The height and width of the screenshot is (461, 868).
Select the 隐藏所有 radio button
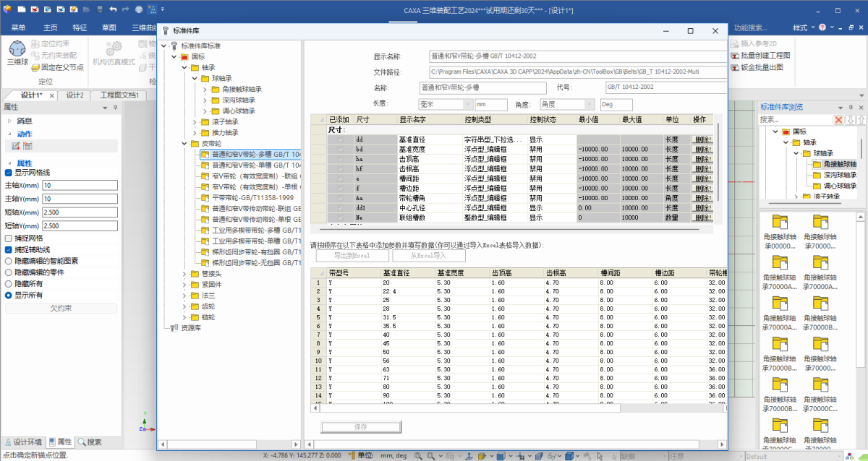(x=9, y=284)
